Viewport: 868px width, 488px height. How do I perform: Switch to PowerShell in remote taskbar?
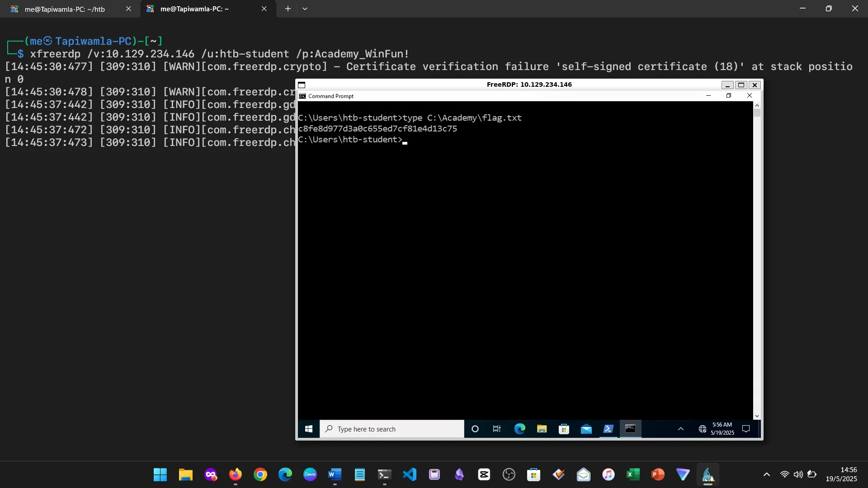coord(608,429)
